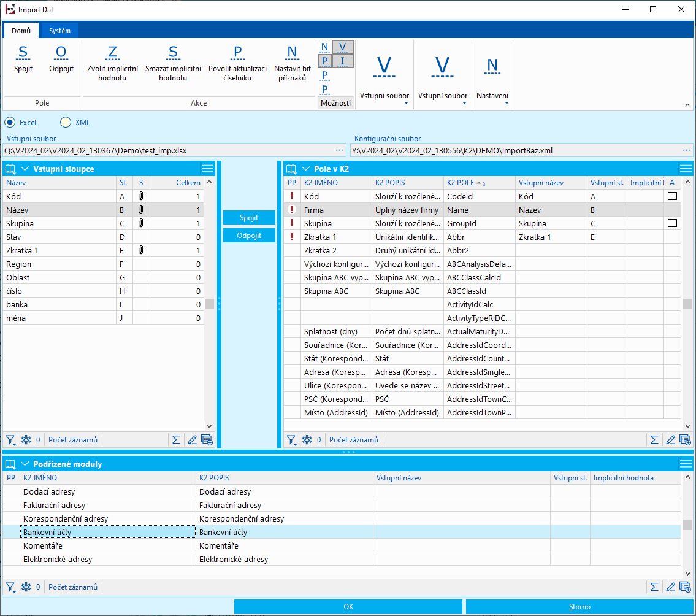The height and width of the screenshot is (616, 696).
Task: Click filter icon under Vstupní sloupce panel
Action: click(x=10, y=439)
